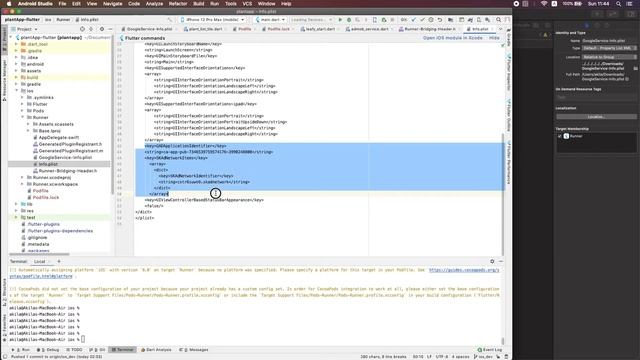The height and width of the screenshot is (360, 640).
Task: Open Flutter Performance side panel
Action: (509, 162)
